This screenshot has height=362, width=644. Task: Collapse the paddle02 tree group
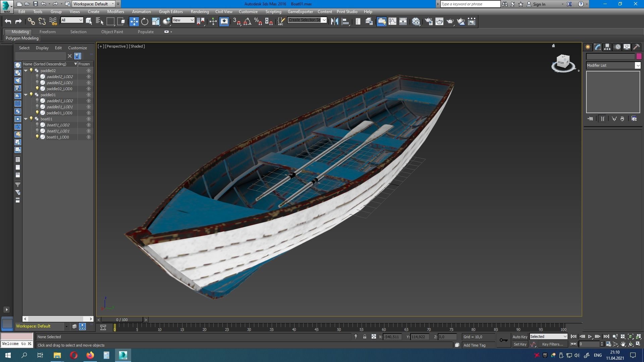[26, 70]
